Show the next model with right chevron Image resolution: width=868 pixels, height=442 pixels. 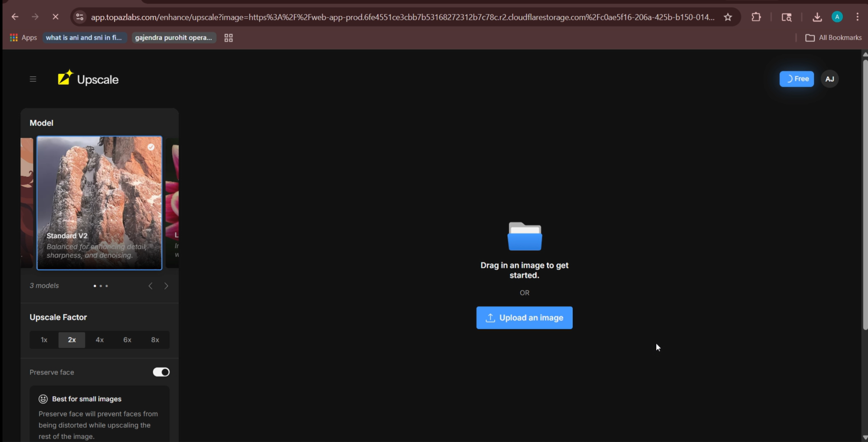(x=166, y=286)
